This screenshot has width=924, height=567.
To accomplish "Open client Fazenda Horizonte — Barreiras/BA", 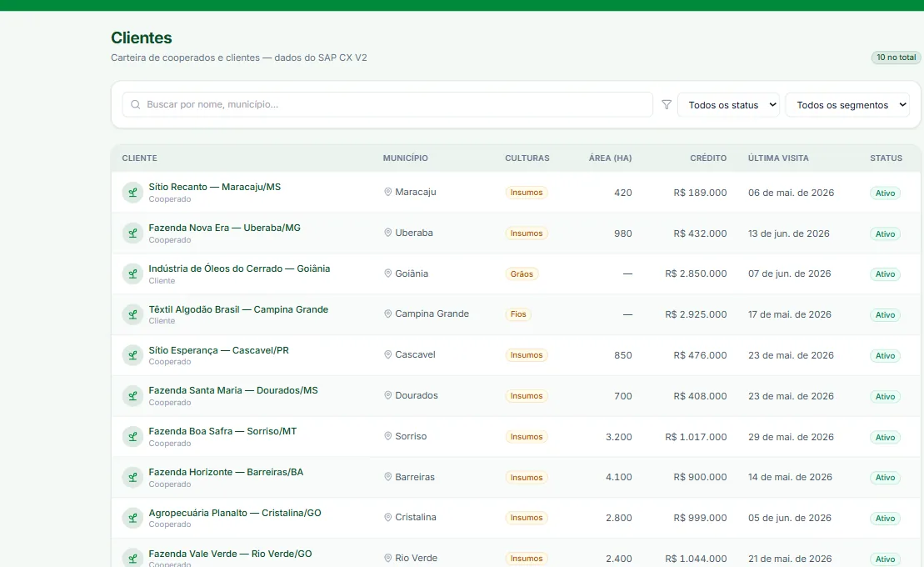I will (226, 472).
